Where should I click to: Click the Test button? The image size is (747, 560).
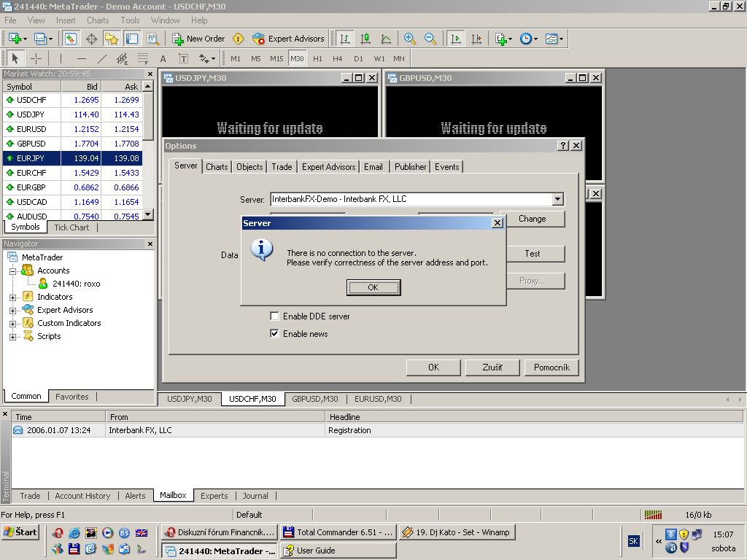coord(532,254)
